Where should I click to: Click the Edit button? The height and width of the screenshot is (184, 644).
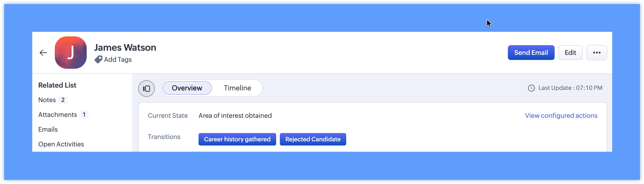[570, 53]
